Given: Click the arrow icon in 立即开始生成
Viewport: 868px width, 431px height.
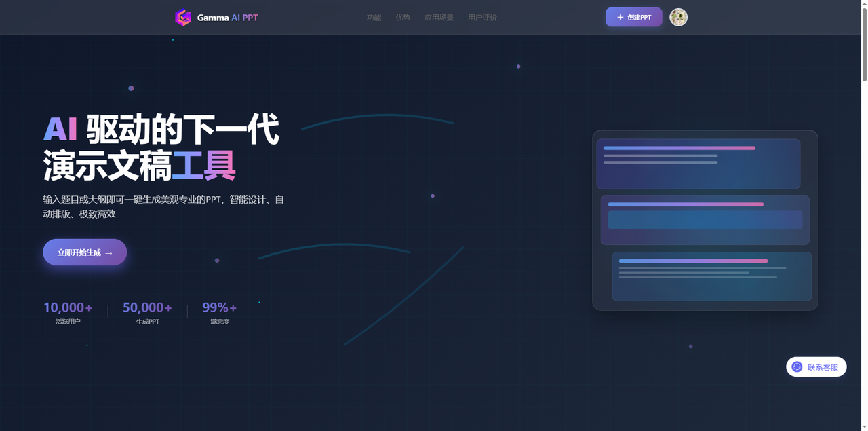Looking at the screenshot, I should point(109,253).
